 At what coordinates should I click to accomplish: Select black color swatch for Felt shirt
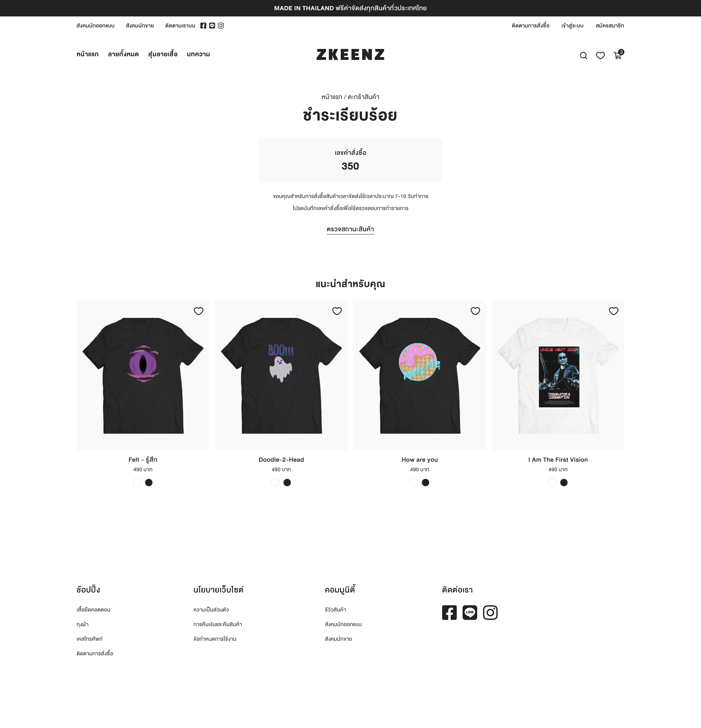tap(148, 483)
